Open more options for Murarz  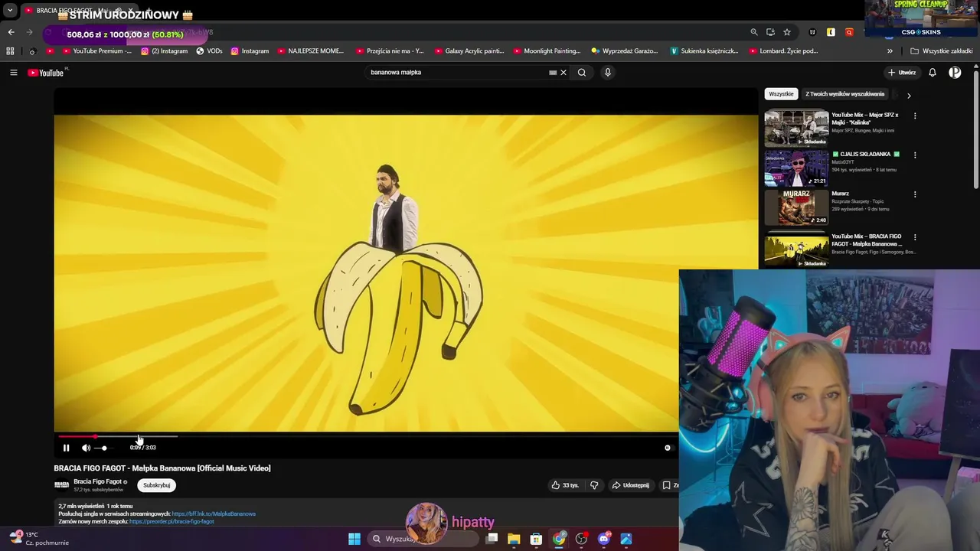point(915,194)
